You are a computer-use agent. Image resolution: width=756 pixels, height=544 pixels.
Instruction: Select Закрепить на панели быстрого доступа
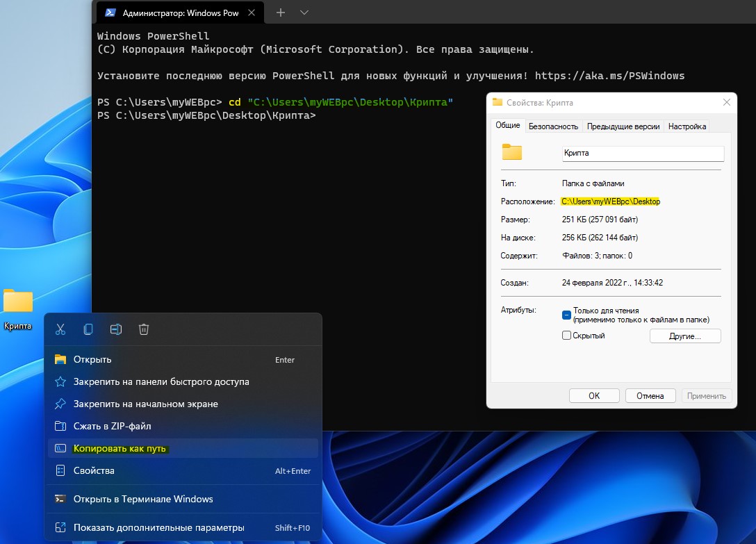point(183,381)
